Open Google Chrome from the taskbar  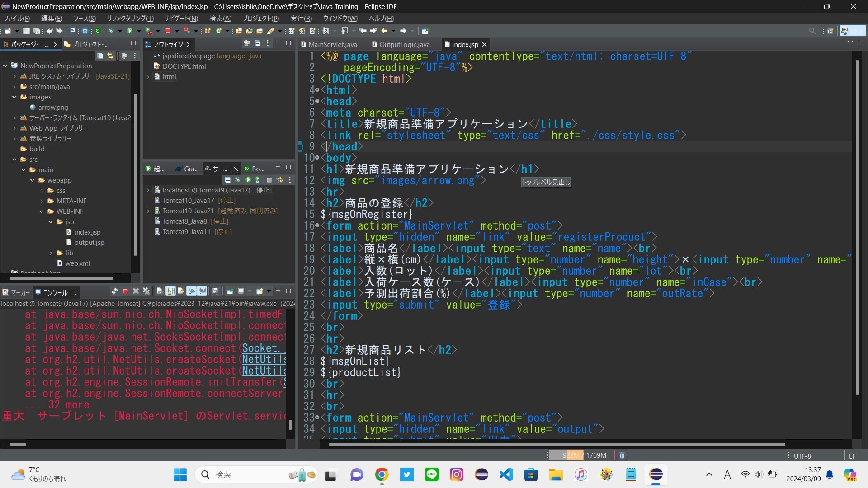click(382, 475)
